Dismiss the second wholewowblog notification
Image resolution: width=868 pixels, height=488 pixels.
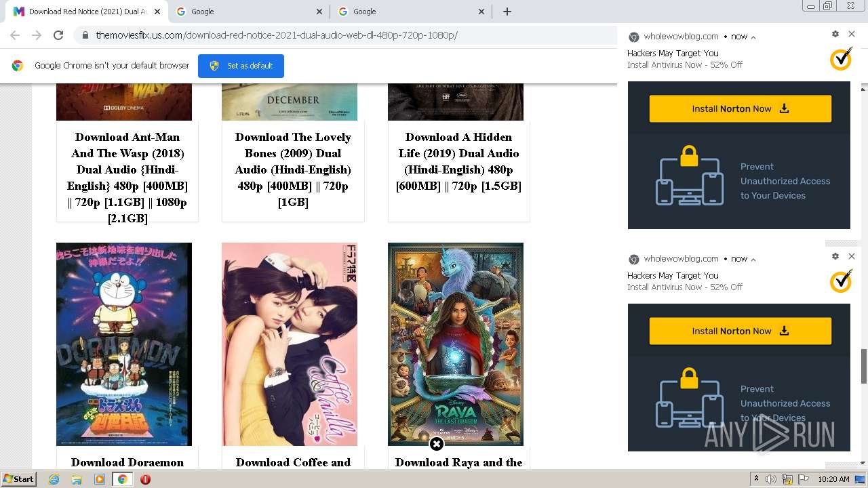point(852,256)
